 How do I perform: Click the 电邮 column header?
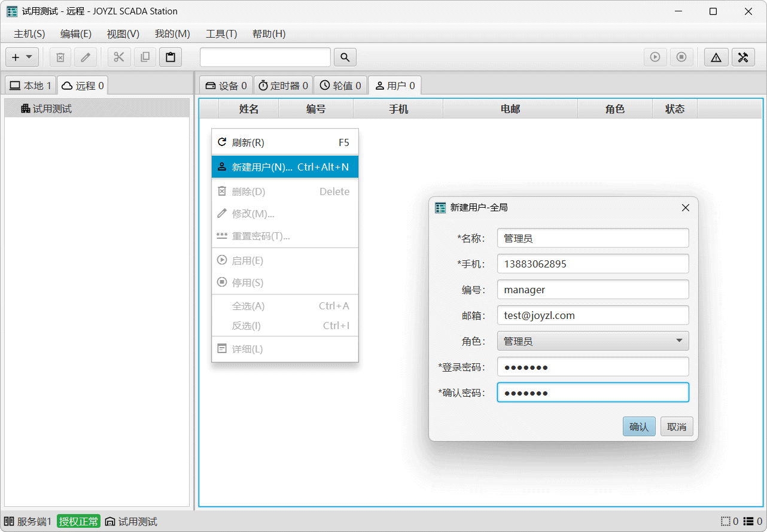[x=510, y=109]
